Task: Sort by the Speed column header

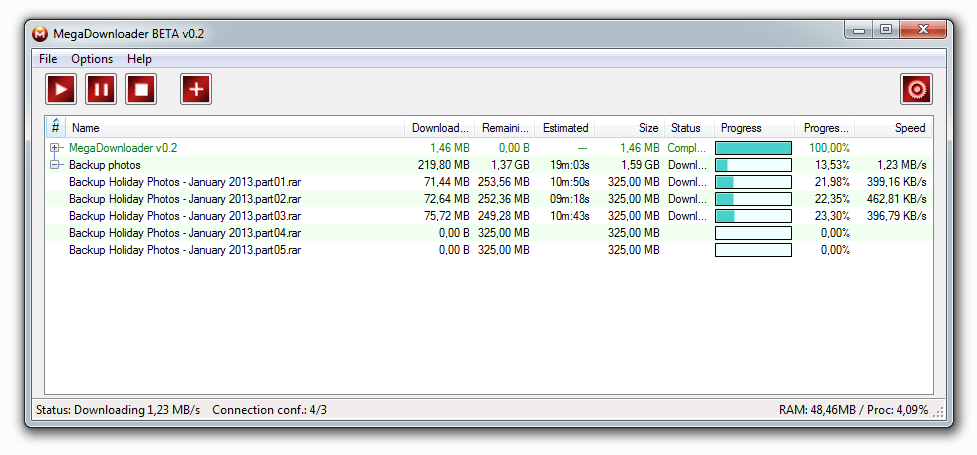Action: tap(894, 127)
